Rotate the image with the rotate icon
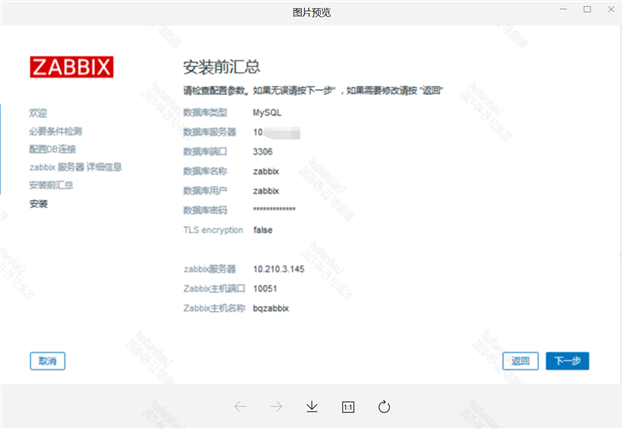Viewport: 623px width, 429px height. tap(384, 407)
